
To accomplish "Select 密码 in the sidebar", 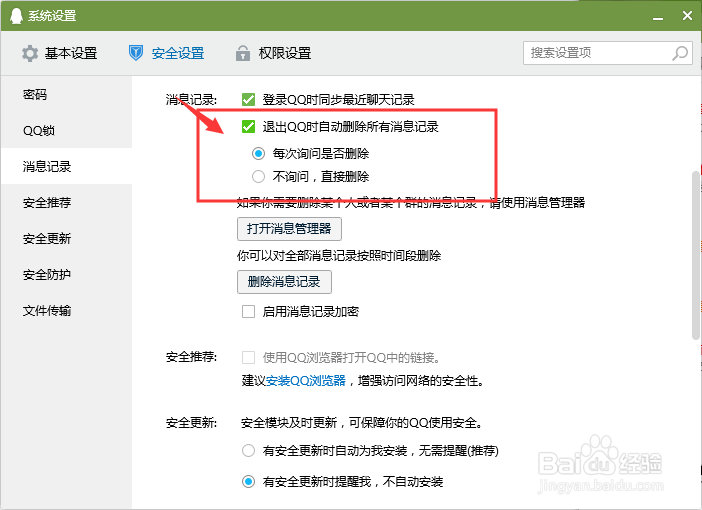I will (67, 94).
